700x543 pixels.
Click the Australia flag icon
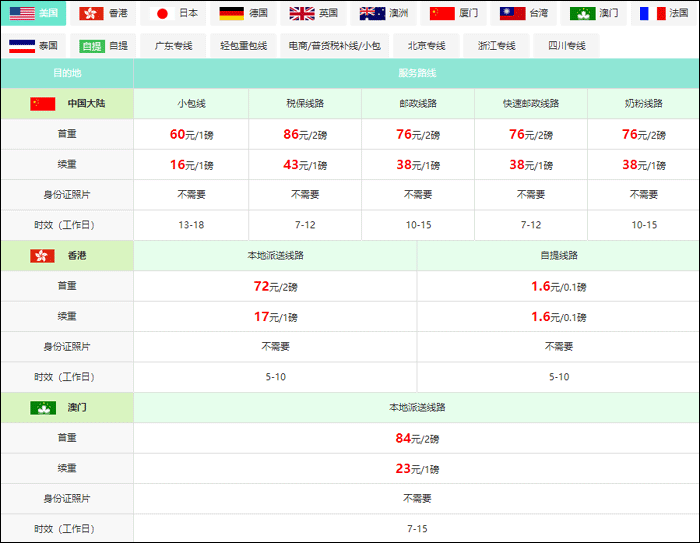pos(372,13)
